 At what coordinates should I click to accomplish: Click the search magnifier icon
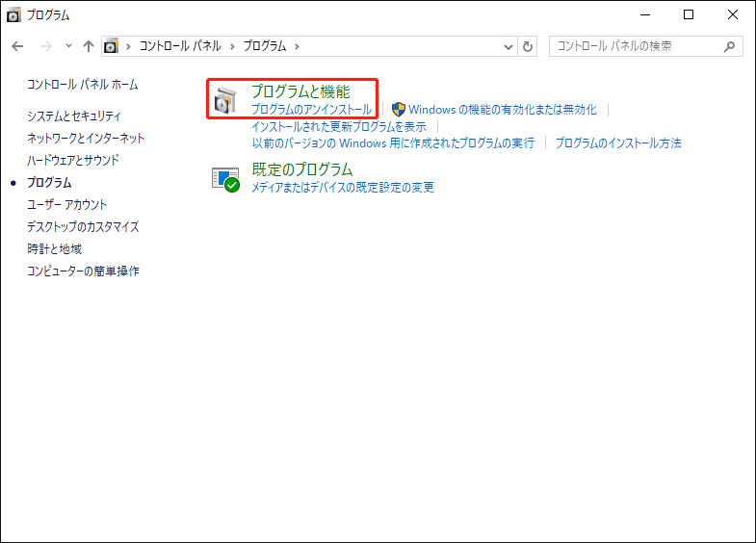click(729, 46)
